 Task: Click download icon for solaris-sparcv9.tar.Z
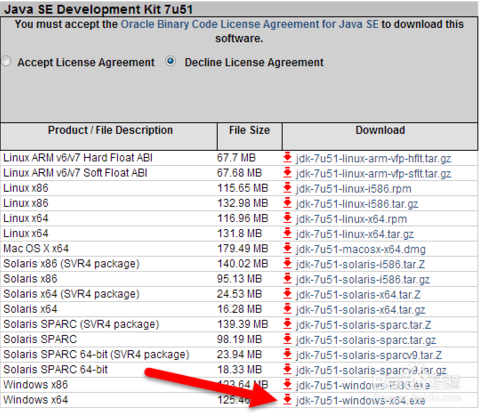click(287, 354)
